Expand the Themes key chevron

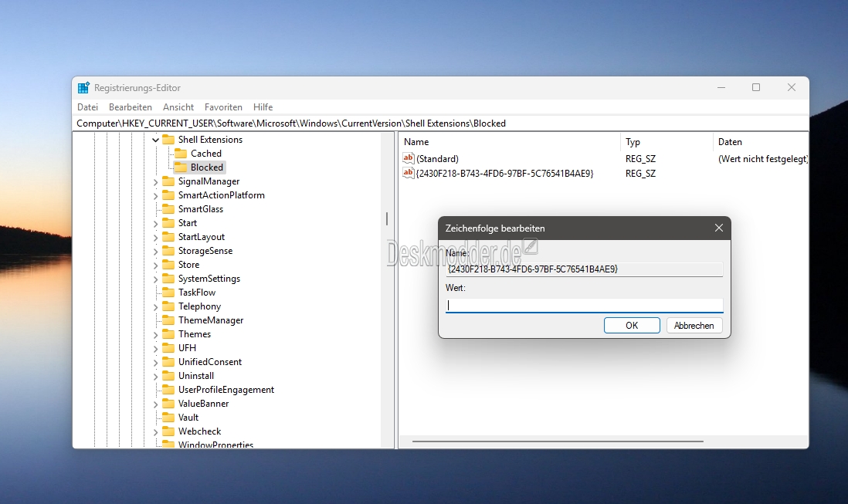[156, 334]
